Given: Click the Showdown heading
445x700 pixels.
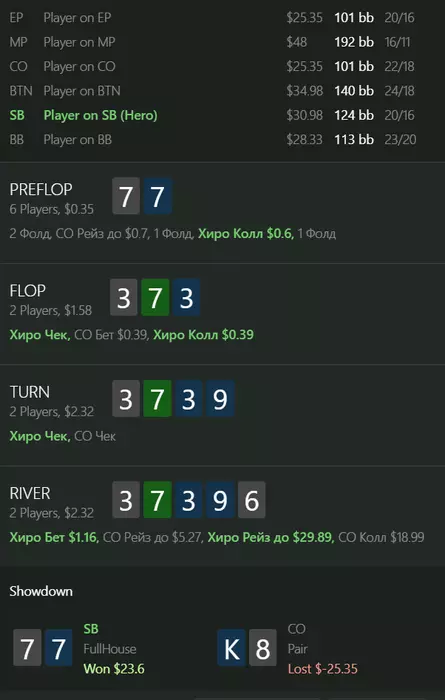Looking at the screenshot, I should click(41, 591).
